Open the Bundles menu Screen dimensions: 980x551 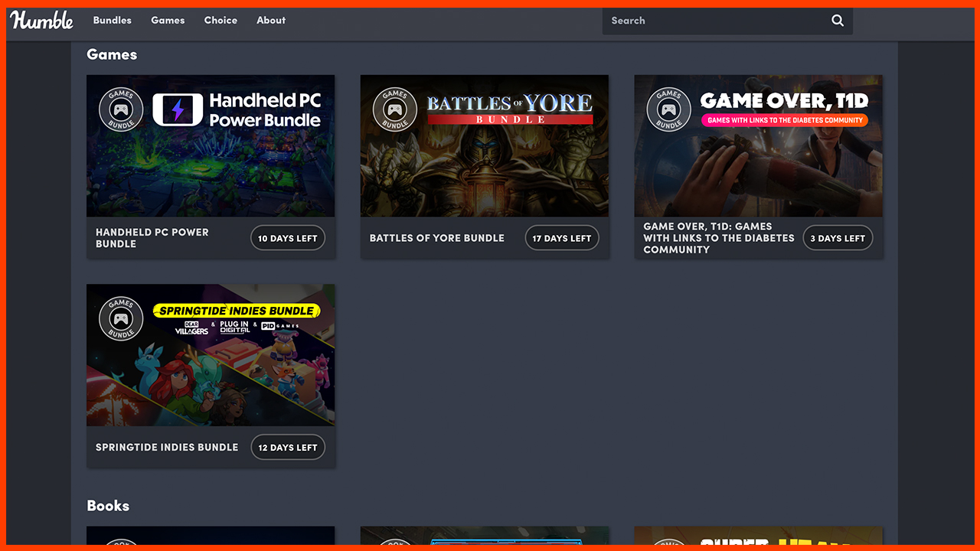[113, 21]
